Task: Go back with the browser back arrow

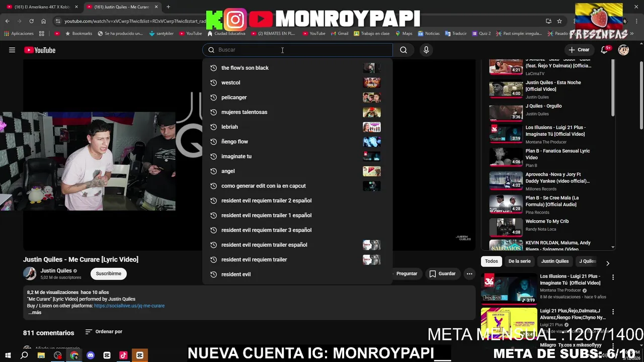Action: click(7, 21)
